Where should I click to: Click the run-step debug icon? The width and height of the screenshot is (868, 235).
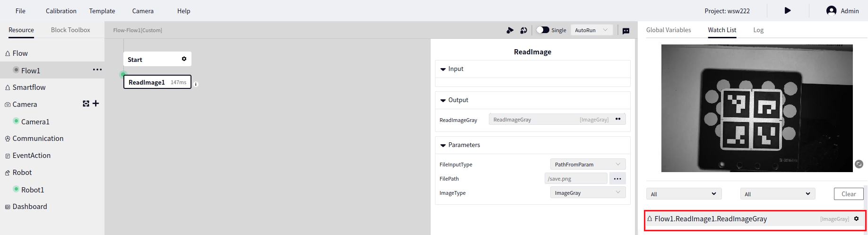[510, 30]
